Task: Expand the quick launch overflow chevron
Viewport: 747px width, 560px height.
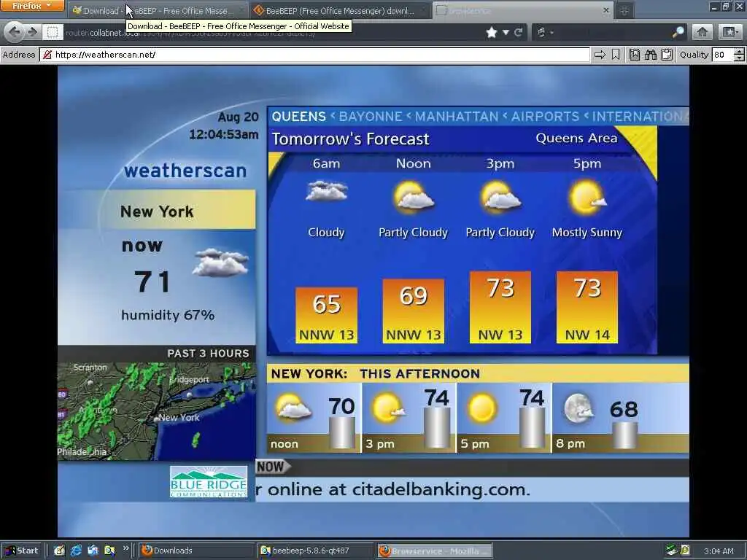Action: pos(125,548)
